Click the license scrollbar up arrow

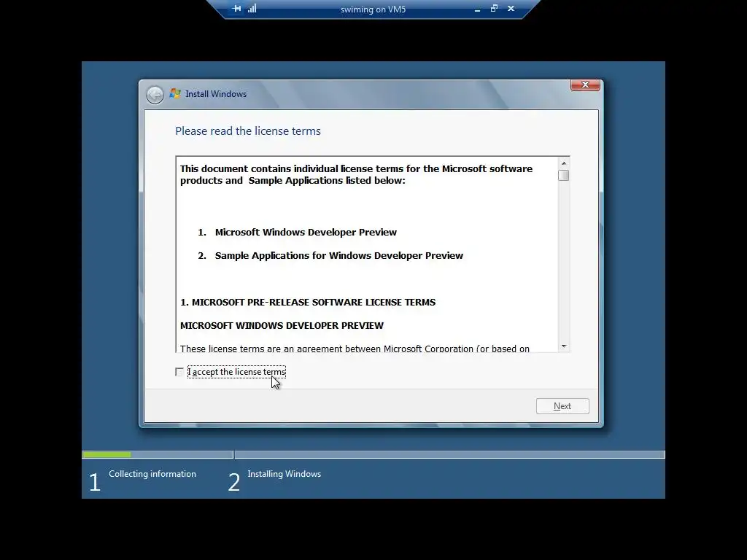pos(564,163)
